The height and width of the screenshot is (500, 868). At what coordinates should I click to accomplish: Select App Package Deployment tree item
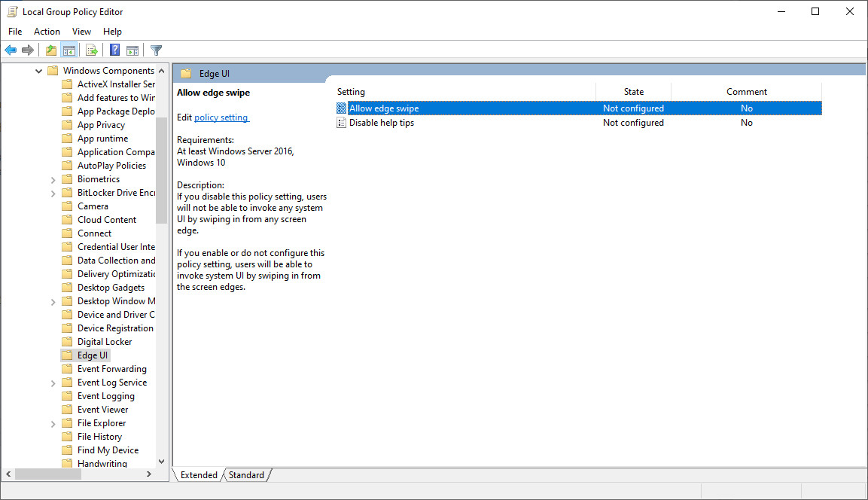116,111
